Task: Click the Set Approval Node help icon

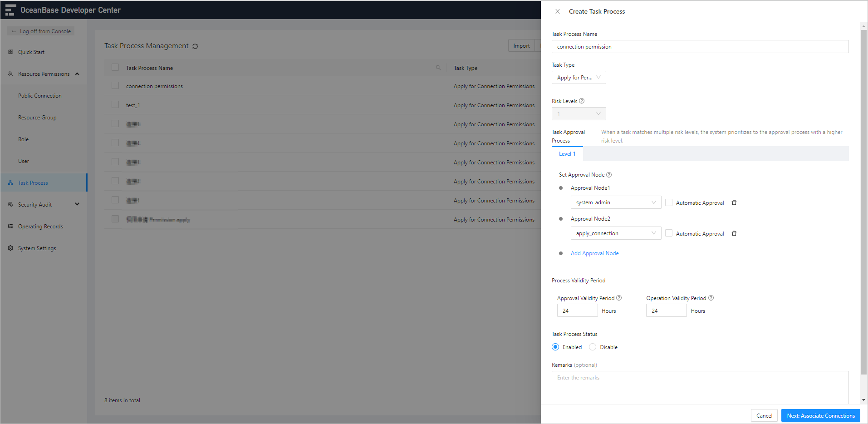Action: pyautogui.click(x=609, y=174)
